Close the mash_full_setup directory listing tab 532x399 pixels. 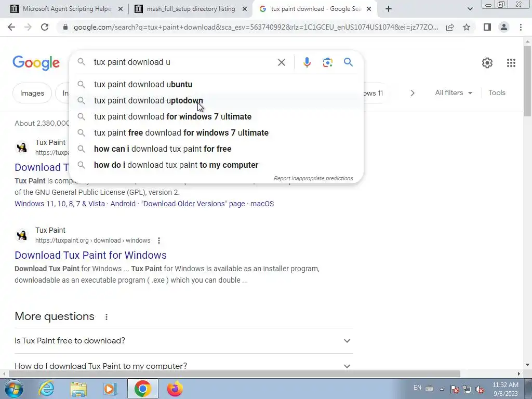[245, 9]
